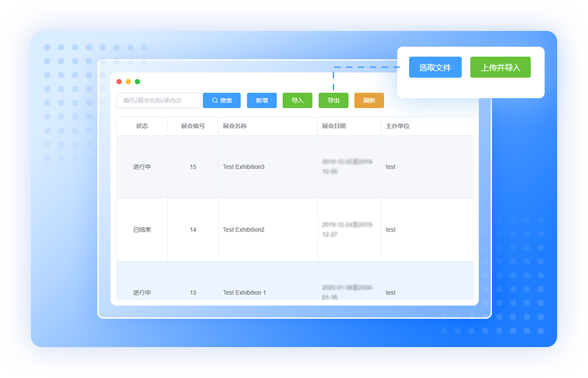Click the date cell in Test Exhibition3 row

click(348, 167)
